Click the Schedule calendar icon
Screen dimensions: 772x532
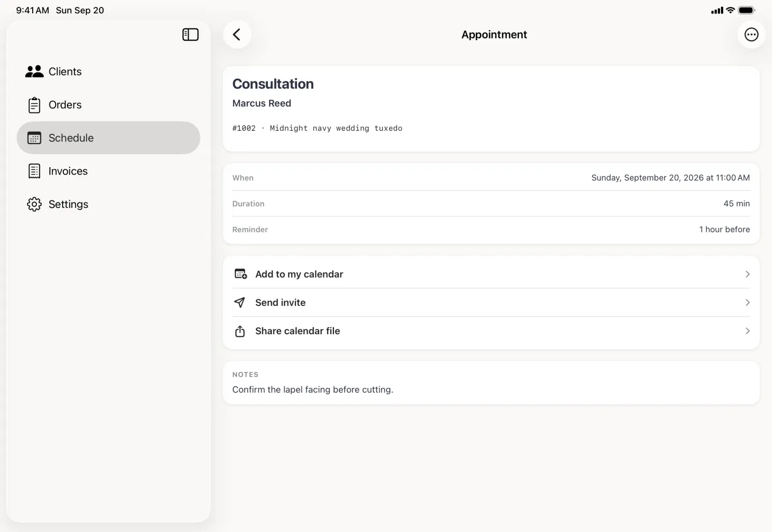coord(34,138)
